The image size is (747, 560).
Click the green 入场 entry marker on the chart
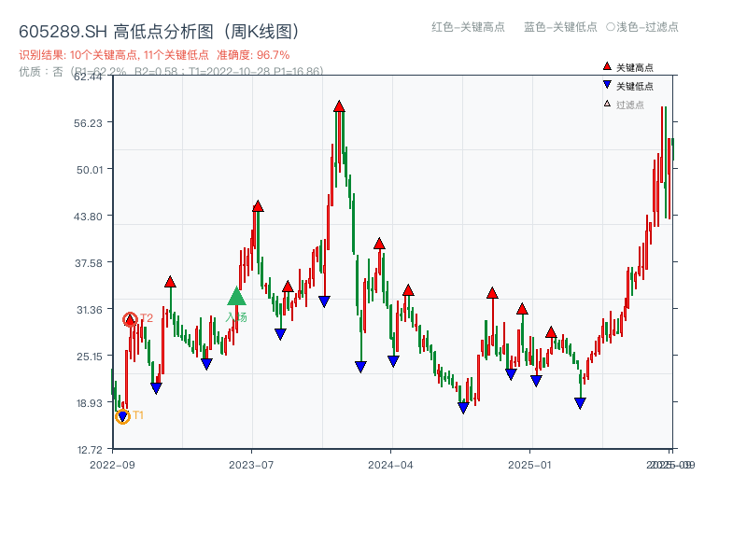[x=237, y=297]
